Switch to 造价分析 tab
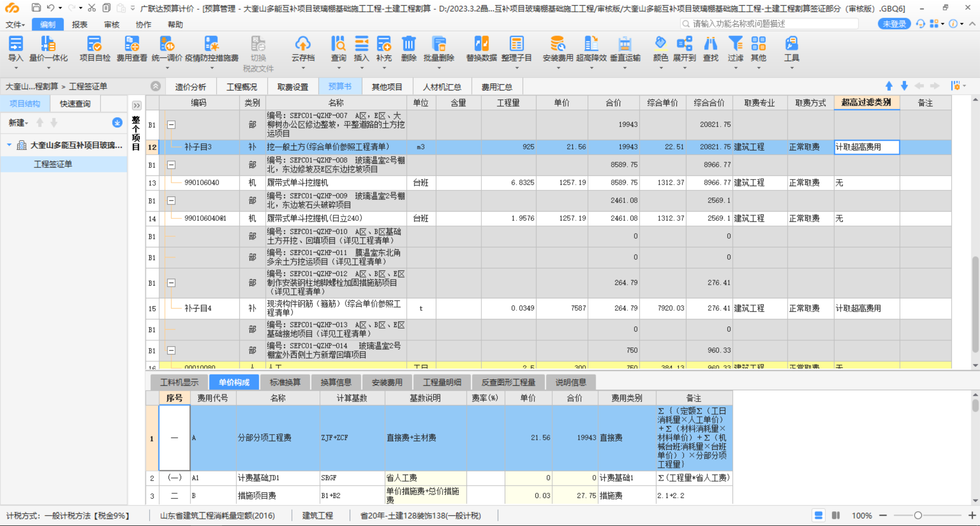 191,87
